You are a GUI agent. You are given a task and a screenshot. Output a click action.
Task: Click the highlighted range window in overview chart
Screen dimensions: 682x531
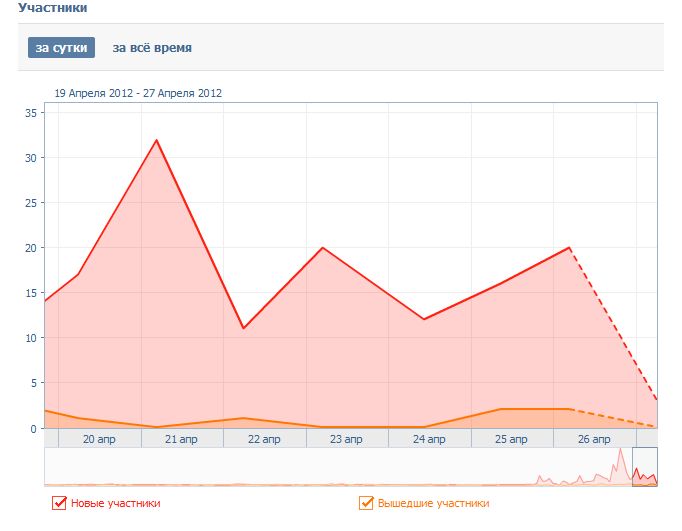[x=644, y=467]
